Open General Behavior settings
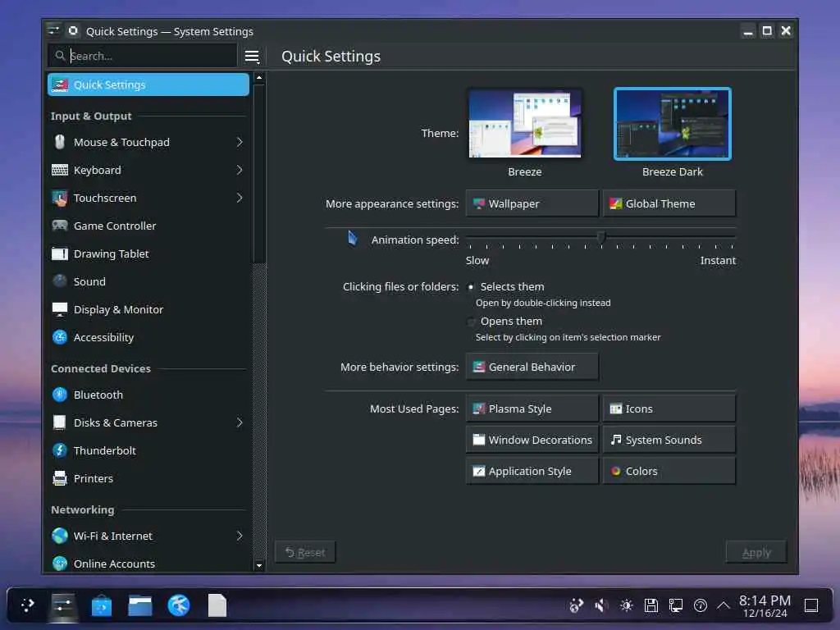This screenshot has width=840, height=630. coord(532,367)
